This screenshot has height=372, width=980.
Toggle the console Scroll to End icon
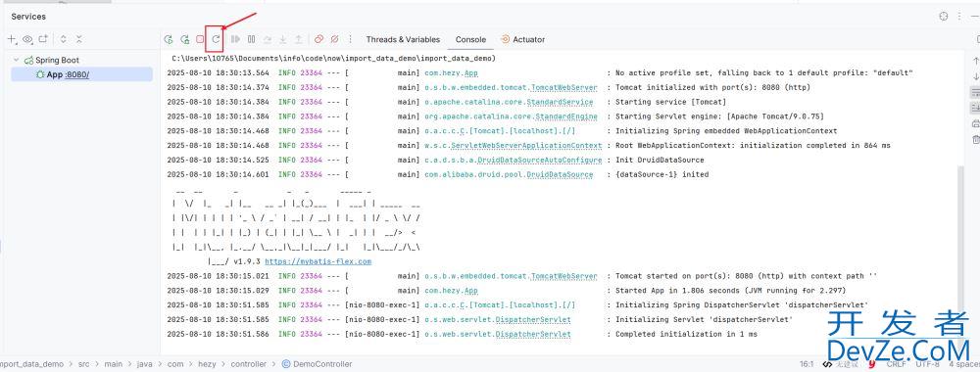[975, 108]
